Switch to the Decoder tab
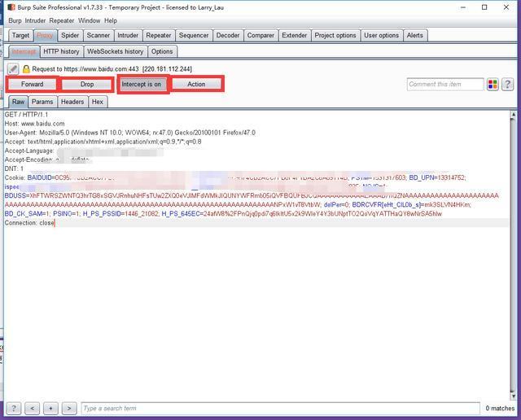This screenshot has height=420, width=521. [228, 35]
